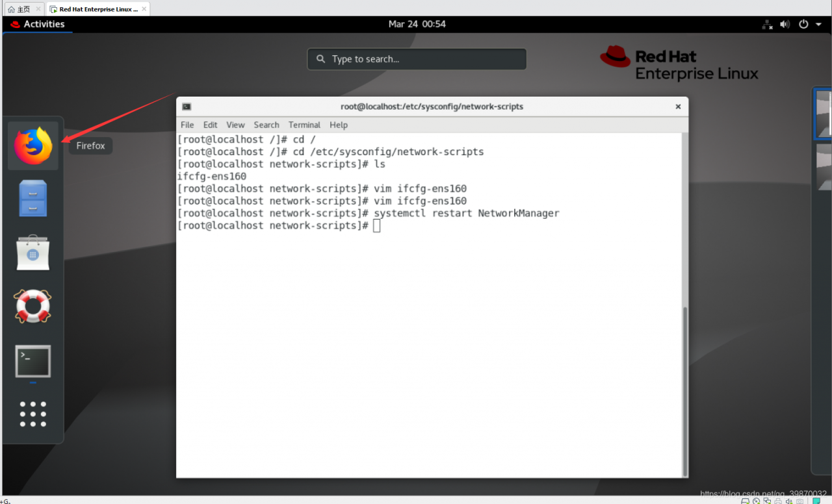Click the teal message icon in VMware status bar

click(x=816, y=501)
